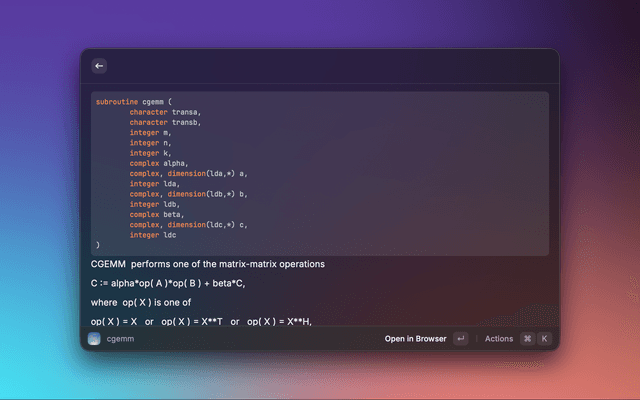Click the K key badge in footer

[545, 339]
